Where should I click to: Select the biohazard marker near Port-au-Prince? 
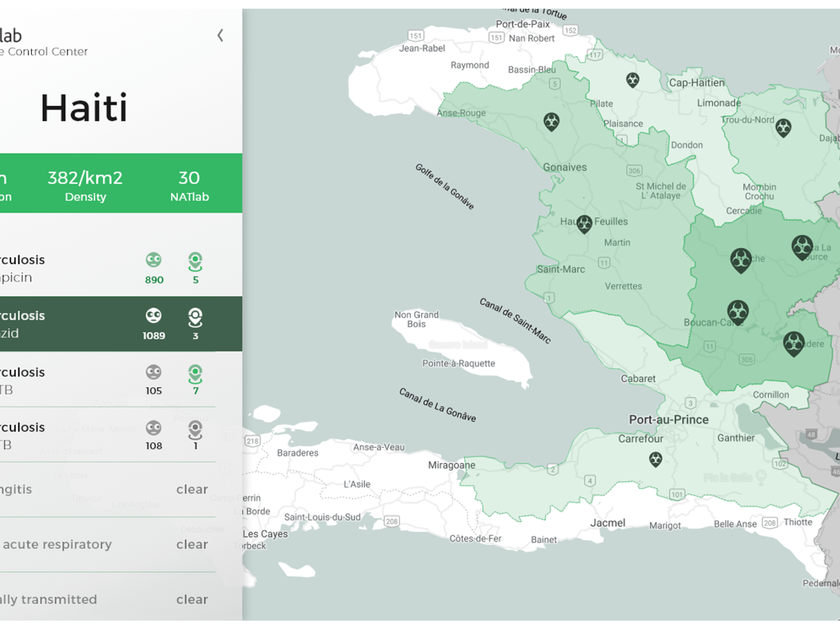[655, 459]
